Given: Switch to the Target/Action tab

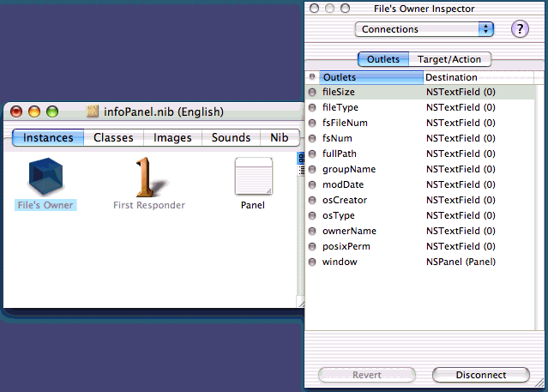Looking at the screenshot, I should click(x=450, y=59).
